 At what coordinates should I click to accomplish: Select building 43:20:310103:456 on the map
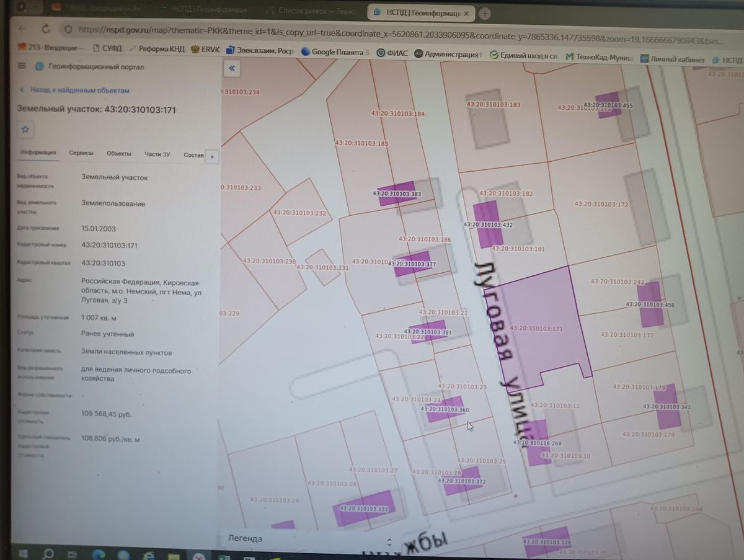[650, 304]
